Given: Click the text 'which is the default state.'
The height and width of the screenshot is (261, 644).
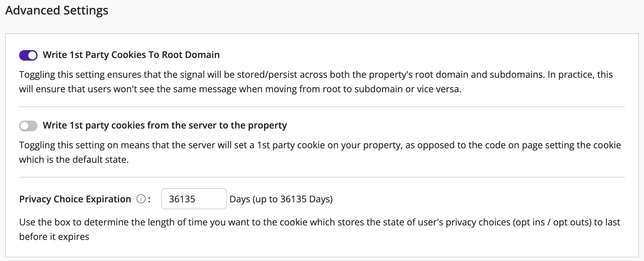Looking at the screenshot, I should (74, 159).
